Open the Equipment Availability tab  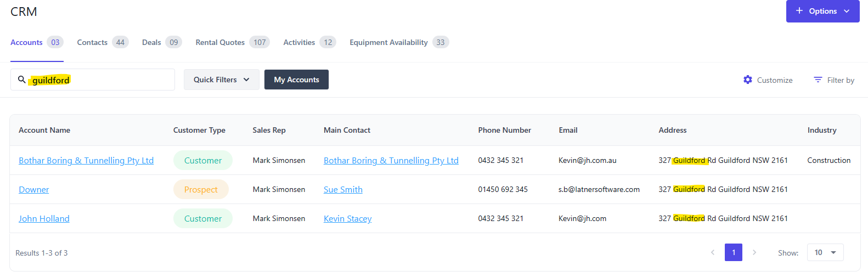tap(388, 42)
